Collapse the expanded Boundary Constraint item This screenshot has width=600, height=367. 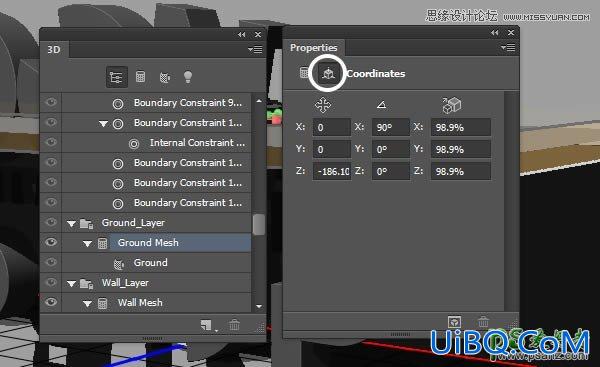(103, 124)
